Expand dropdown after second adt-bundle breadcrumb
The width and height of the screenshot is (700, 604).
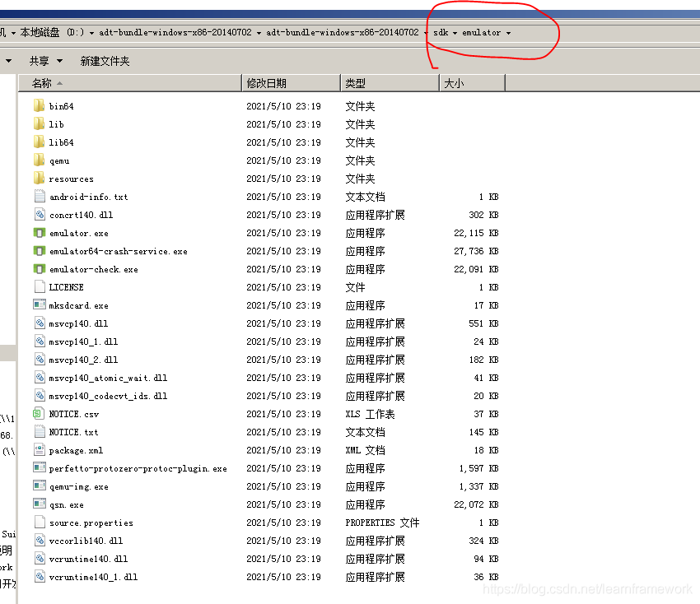(x=426, y=33)
